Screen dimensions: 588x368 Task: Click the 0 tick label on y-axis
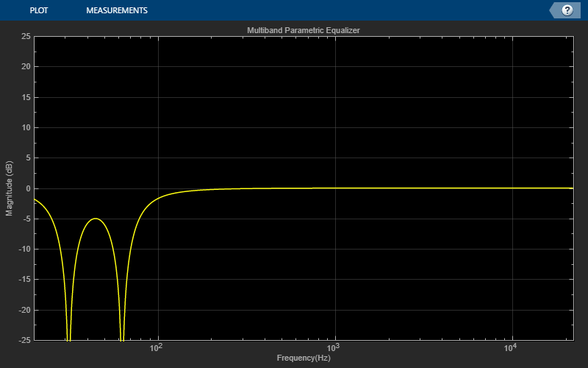point(28,188)
